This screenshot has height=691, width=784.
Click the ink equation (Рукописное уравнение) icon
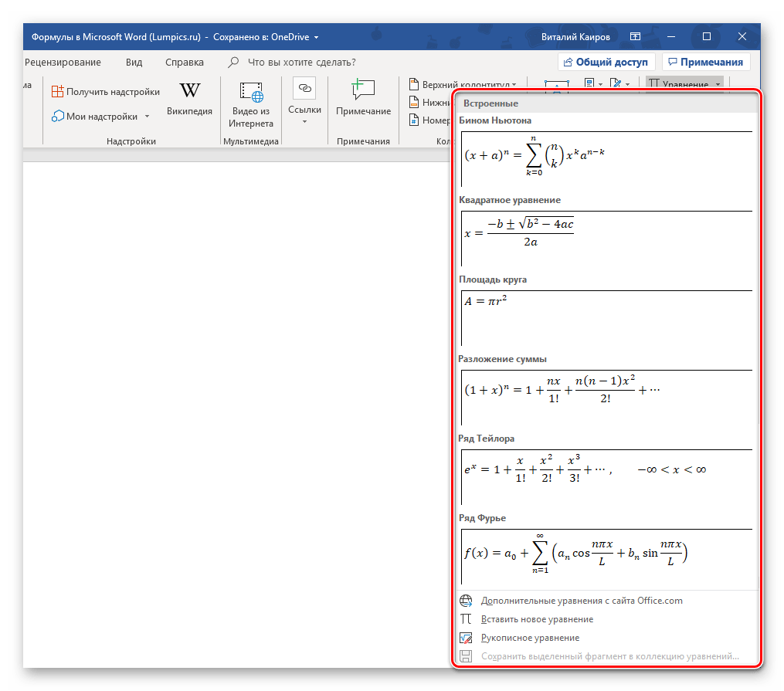point(466,638)
